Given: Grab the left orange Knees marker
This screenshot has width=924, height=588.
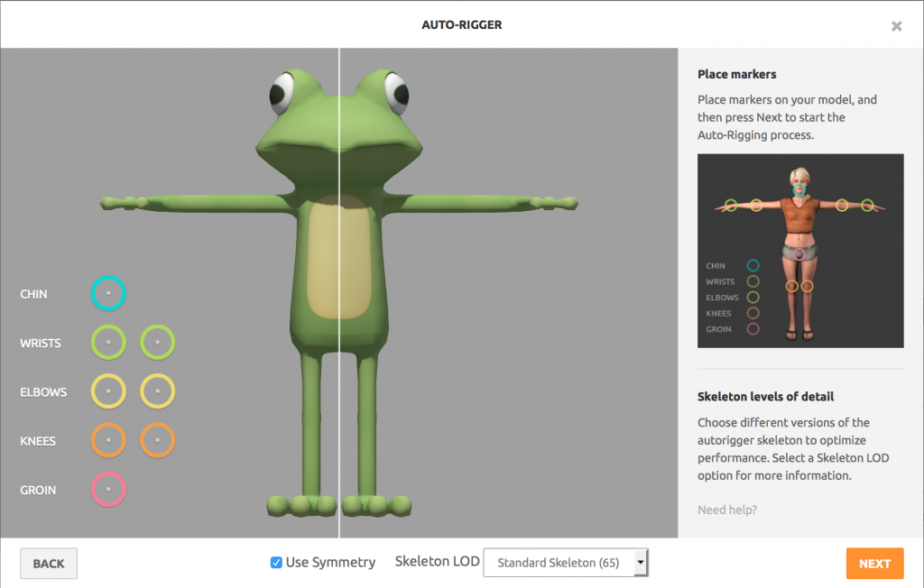Looking at the screenshot, I should point(108,441).
